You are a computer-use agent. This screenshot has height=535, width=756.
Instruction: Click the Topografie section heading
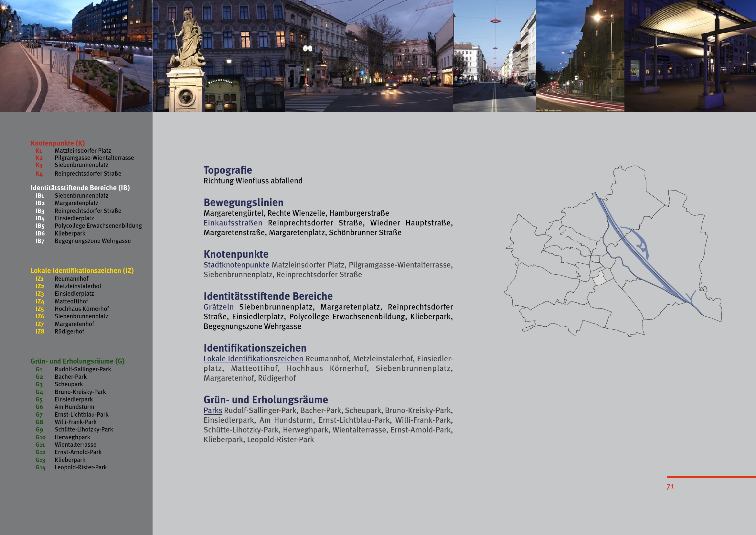(228, 170)
